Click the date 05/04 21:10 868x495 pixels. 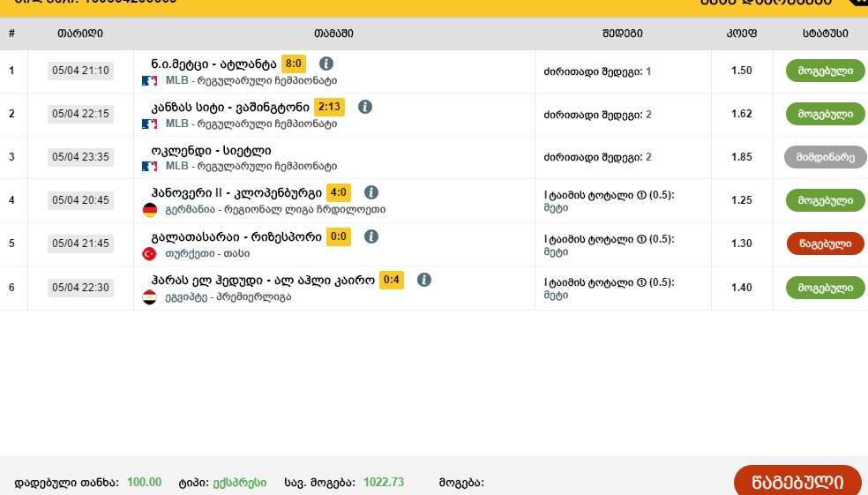(x=81, y=71)
